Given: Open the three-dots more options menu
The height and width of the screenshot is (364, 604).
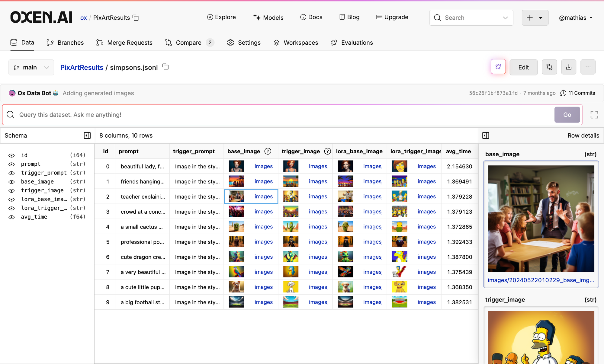Looking at the screenshot, I should pos(588,67).
